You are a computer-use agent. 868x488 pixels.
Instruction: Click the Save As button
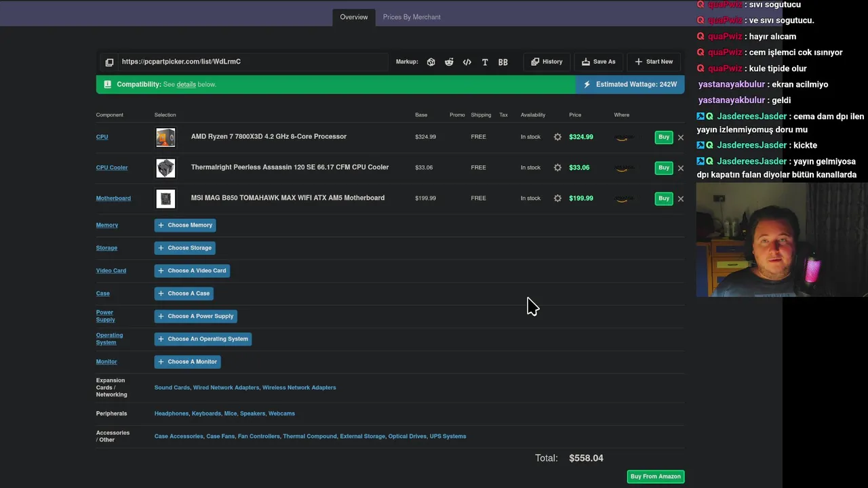point(599,62)
